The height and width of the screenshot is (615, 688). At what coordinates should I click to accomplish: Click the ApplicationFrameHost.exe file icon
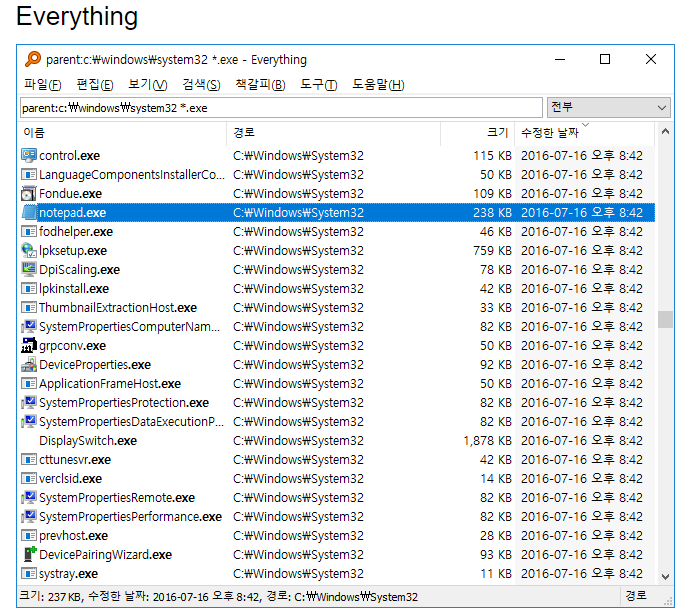coord(29,383)
